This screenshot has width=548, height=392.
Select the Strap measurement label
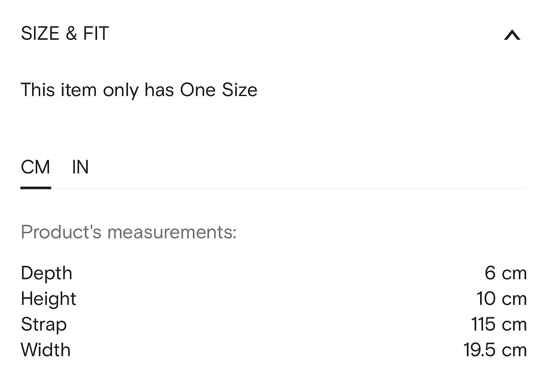click(44, 325)
